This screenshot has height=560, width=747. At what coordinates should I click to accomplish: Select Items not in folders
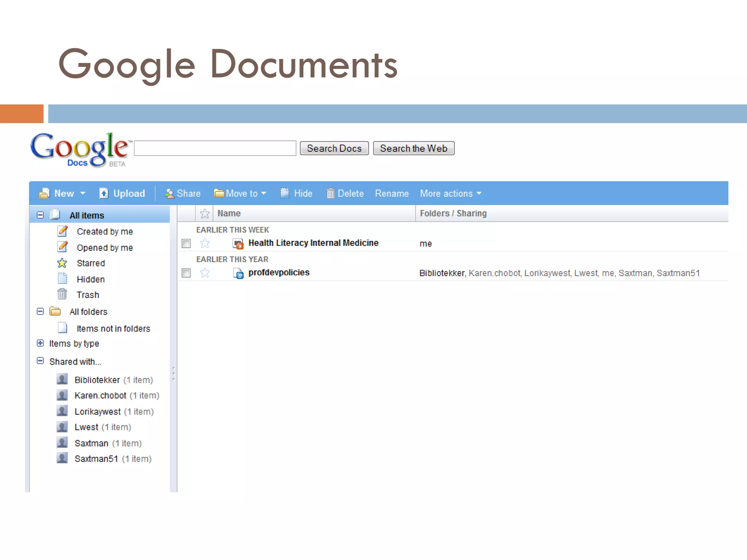113,328
